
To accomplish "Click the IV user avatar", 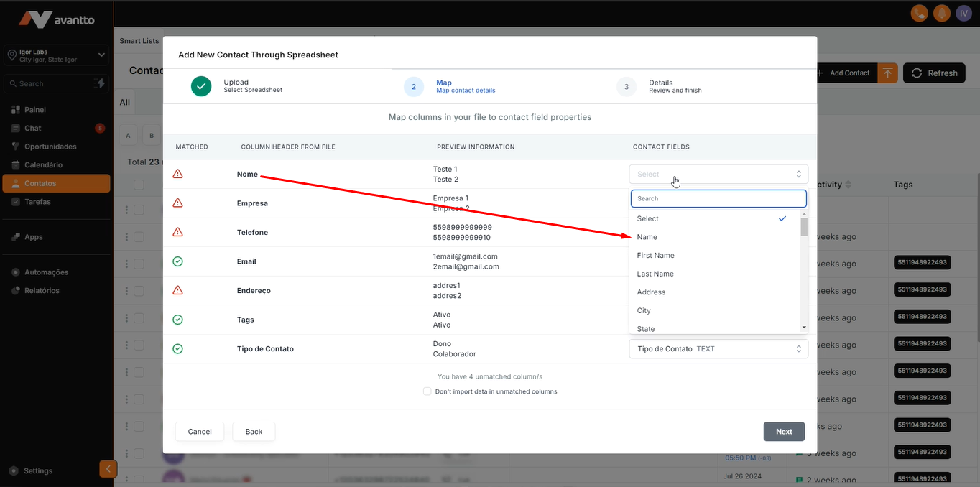I will (x=963, y=13).
